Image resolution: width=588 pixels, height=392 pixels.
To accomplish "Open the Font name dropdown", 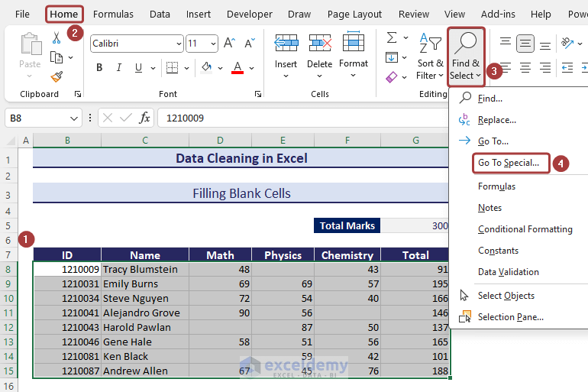I will (179, 44).
